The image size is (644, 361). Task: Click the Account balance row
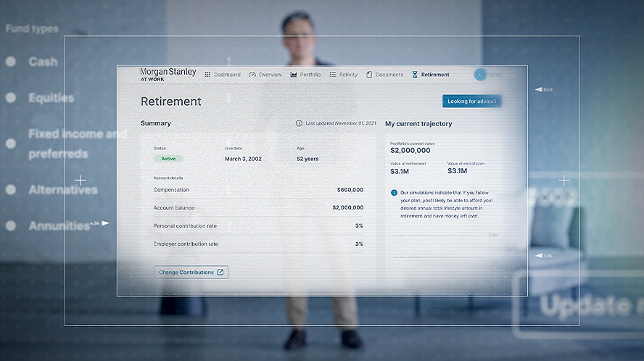point(258,207)
